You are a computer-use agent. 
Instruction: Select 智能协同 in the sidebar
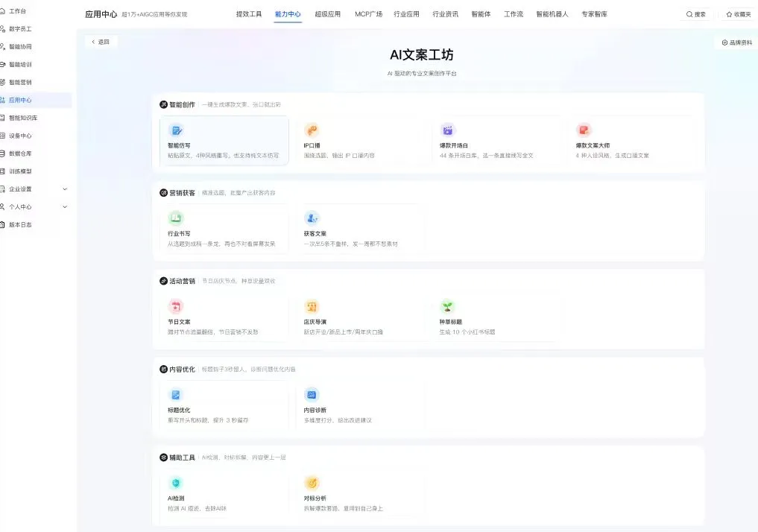(x=20, y=47)
